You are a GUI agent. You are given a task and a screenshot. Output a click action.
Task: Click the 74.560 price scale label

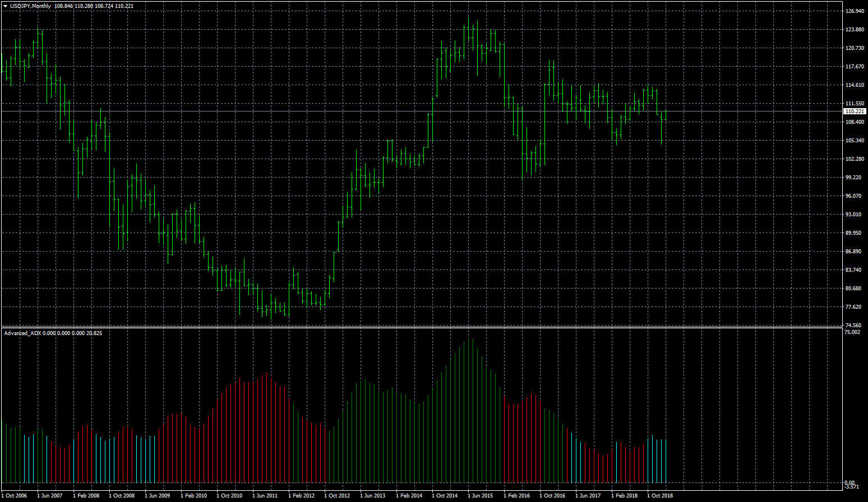click(853, 326)
